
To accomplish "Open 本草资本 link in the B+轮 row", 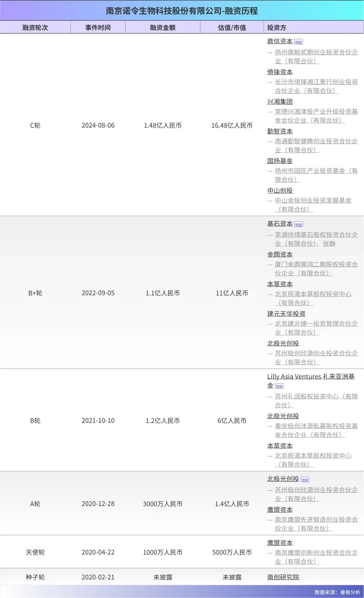I will (280, 284).
